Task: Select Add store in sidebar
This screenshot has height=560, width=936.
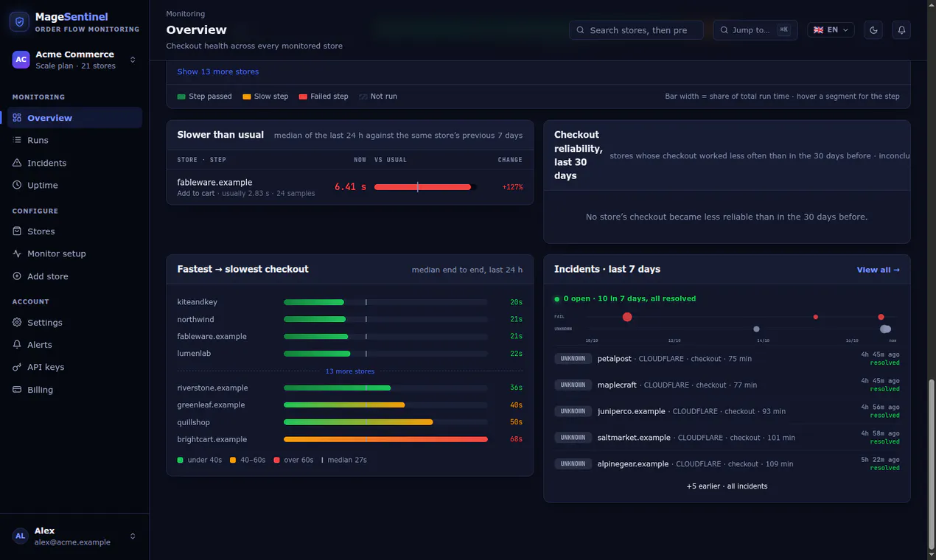Action: pos(74,276)
